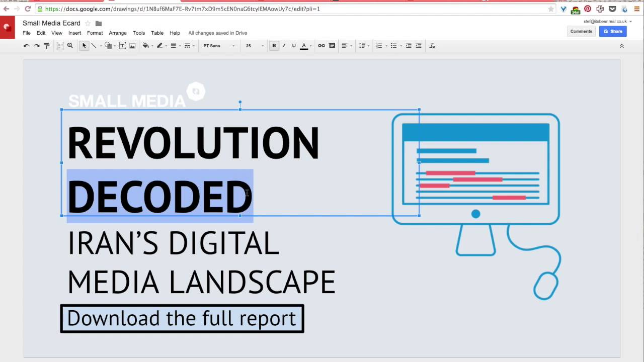Open the Table menu
The width and height of the screenshot is (644, 362).
point(157,33)
